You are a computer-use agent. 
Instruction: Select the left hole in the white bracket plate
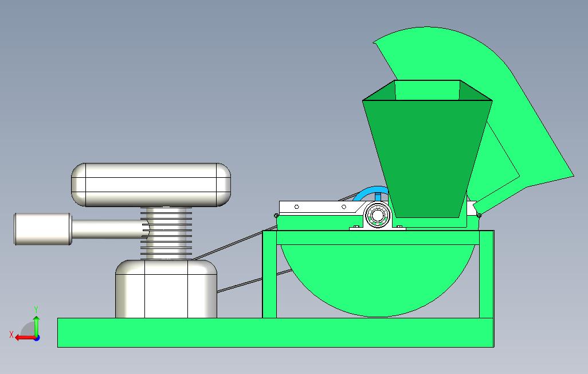click(x=297, y=207)
